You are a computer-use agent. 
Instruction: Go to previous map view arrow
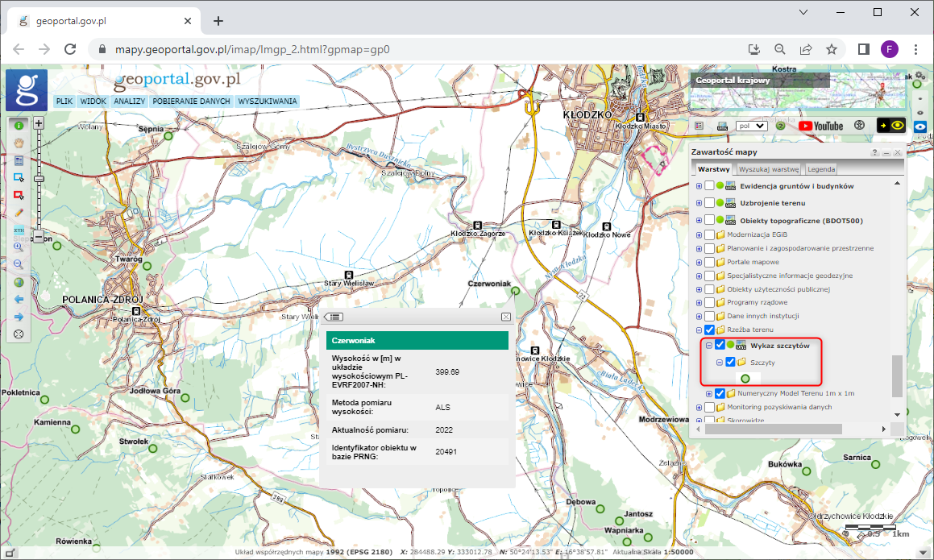(x=19, y=299)
